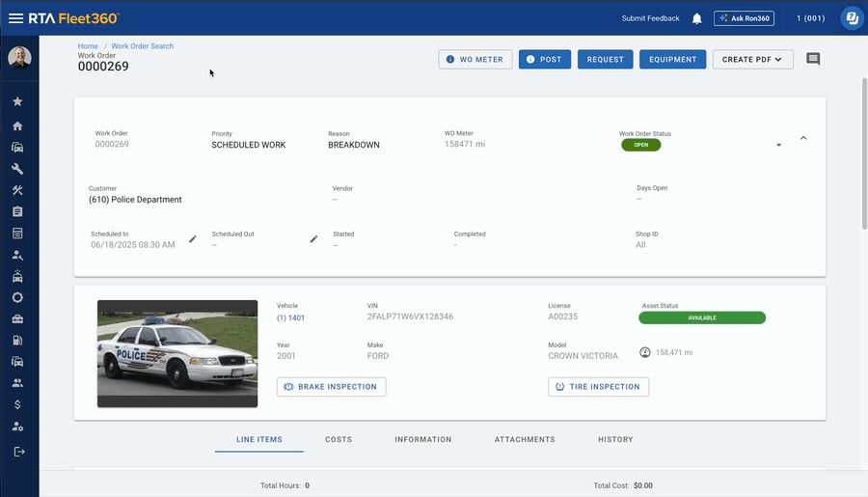This screenshot has width=868, height=497.
Task: Follow the Work Order Search breadcrumb link
Action: [x=143, y=46]
